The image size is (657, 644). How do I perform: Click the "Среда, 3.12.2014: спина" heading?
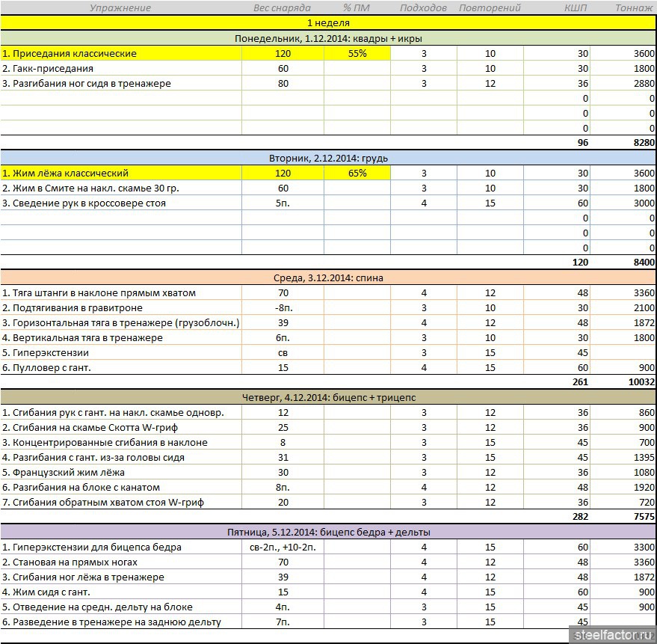(x=329, y=278)
